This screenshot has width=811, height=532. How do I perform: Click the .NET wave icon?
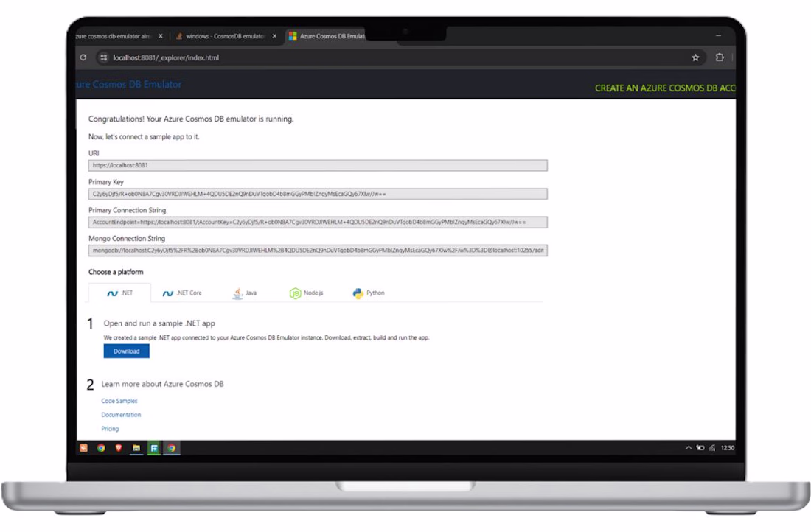(112, 294)
